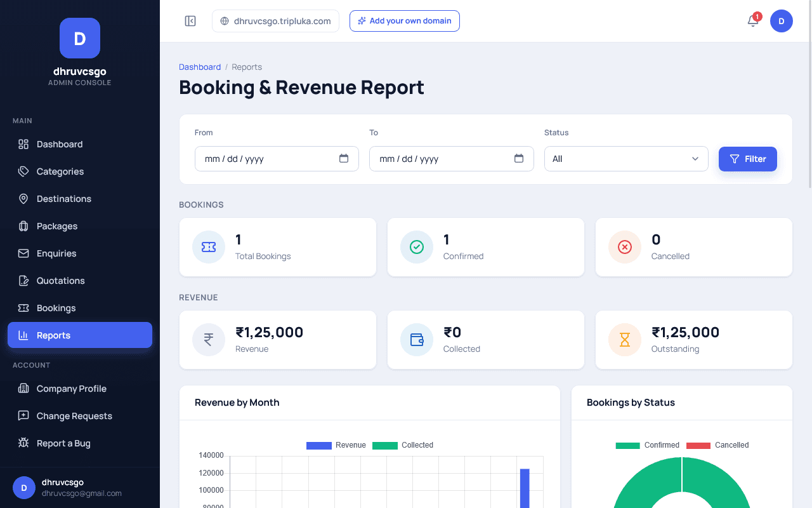Viewport: 812px width, 508px height.
Task: Open Report a Bug in the sidebar
Action: click(x=80, y=443)
